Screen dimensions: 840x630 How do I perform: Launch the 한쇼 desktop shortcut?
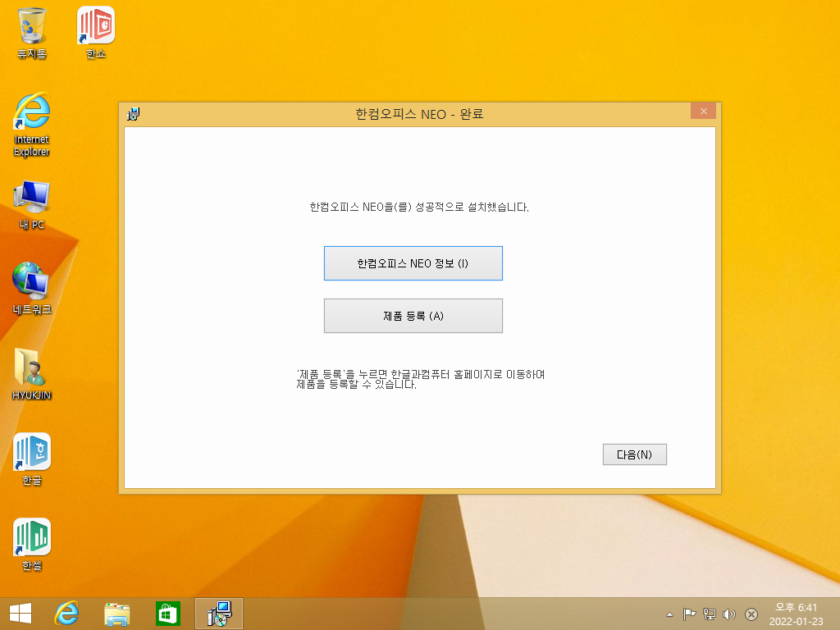(x=96, y=33)
